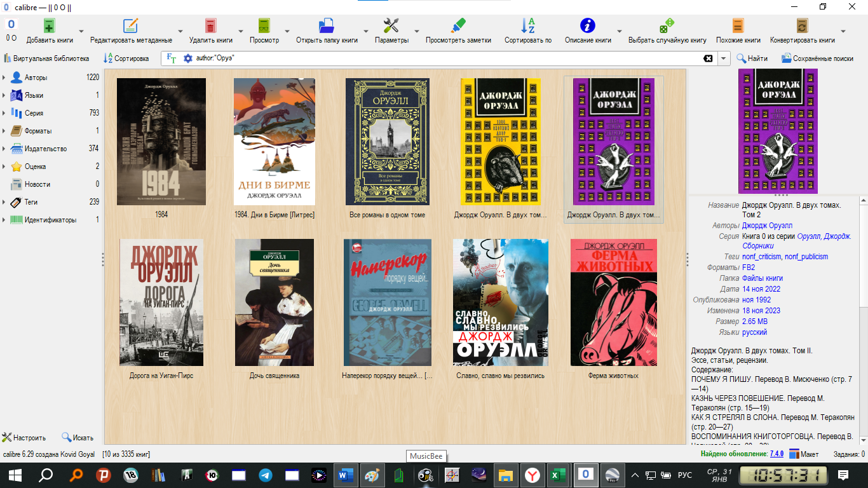Image resolution: width=868 pixels, height=488 pixels.
Task: Show Описание книги info icon
Action: (x=588, y=25)
